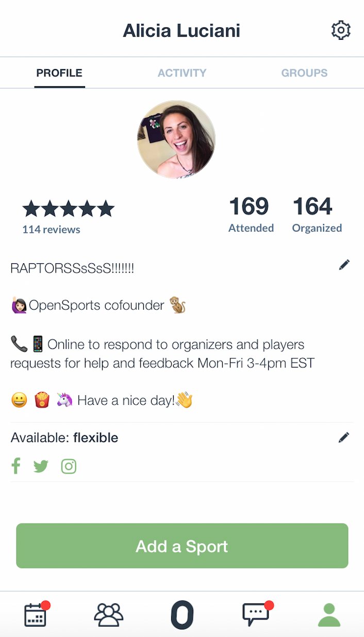Edit availability with the pencil icon
The image size is (364, 637).
tap(344, 438)
